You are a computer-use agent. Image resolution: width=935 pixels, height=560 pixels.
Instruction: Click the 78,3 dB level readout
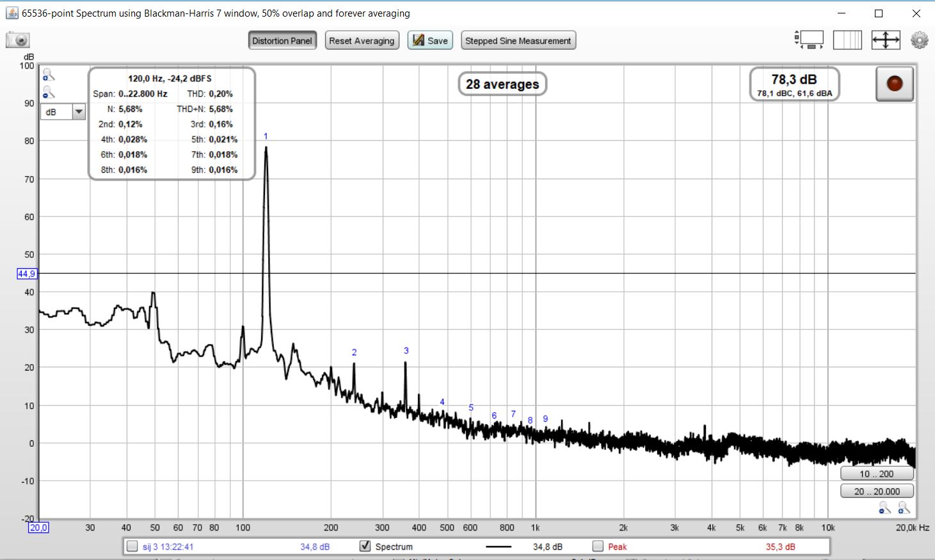pos(794,79)
